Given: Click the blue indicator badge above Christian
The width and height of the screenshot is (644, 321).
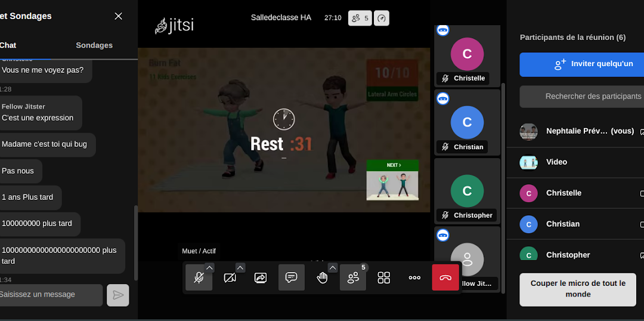Looking at the screenshot, I should (x=442, y=98).
